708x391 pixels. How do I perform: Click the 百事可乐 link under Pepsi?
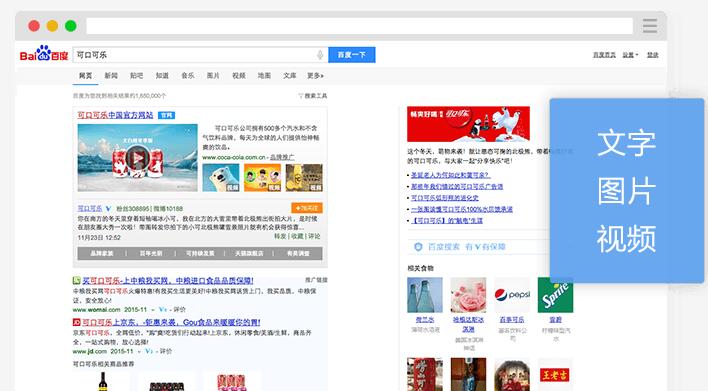(x=512, y=320)
